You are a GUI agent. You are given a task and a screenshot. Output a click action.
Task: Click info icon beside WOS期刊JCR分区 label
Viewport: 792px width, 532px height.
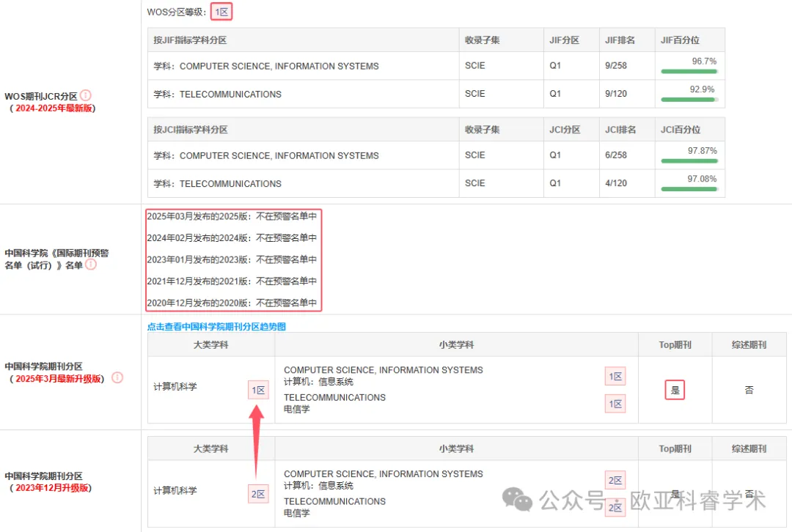86,95
